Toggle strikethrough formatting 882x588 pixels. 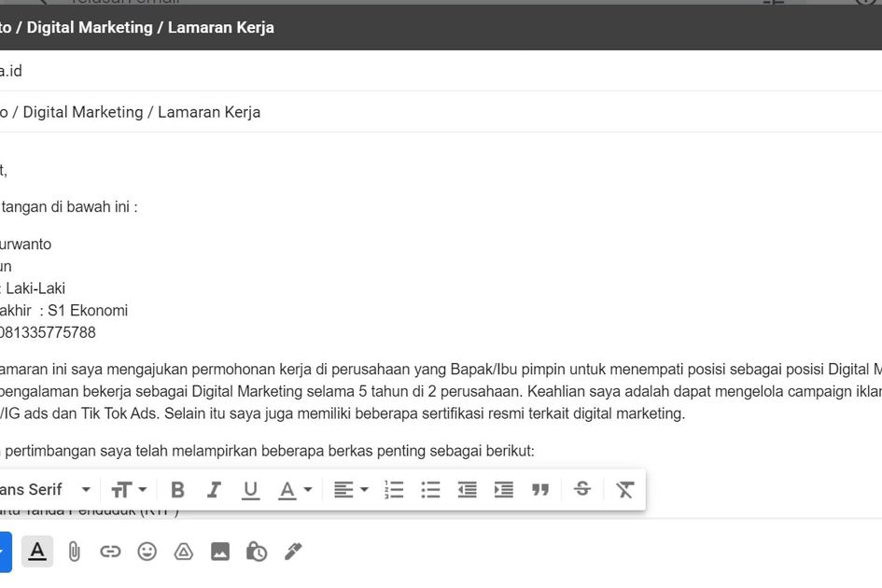[x=582, y=489]
